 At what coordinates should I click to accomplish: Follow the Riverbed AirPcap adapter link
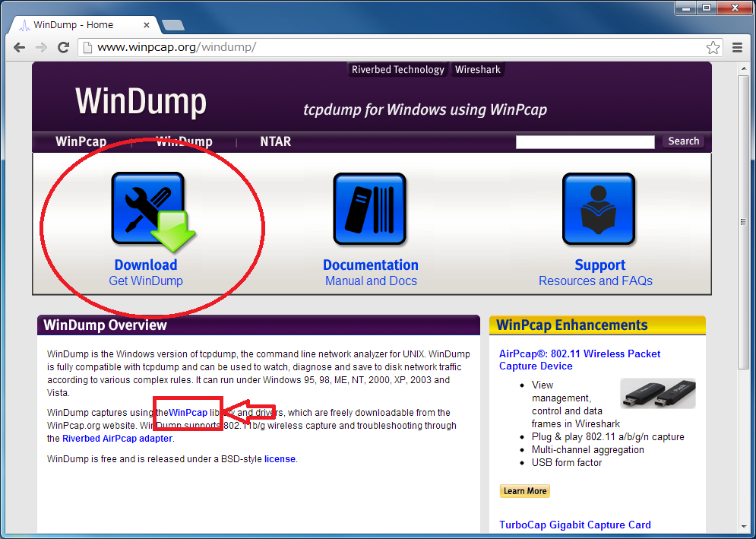point(115,438)
